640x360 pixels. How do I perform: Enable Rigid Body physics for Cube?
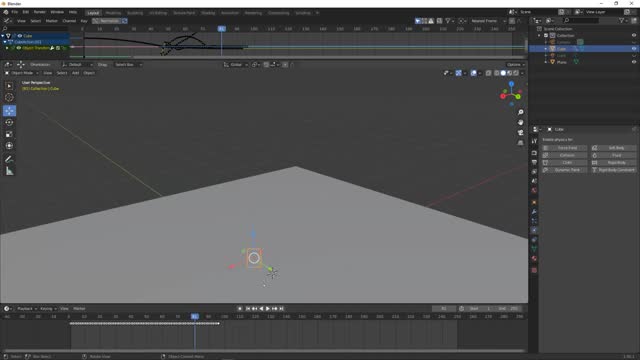tap(613, 162)
